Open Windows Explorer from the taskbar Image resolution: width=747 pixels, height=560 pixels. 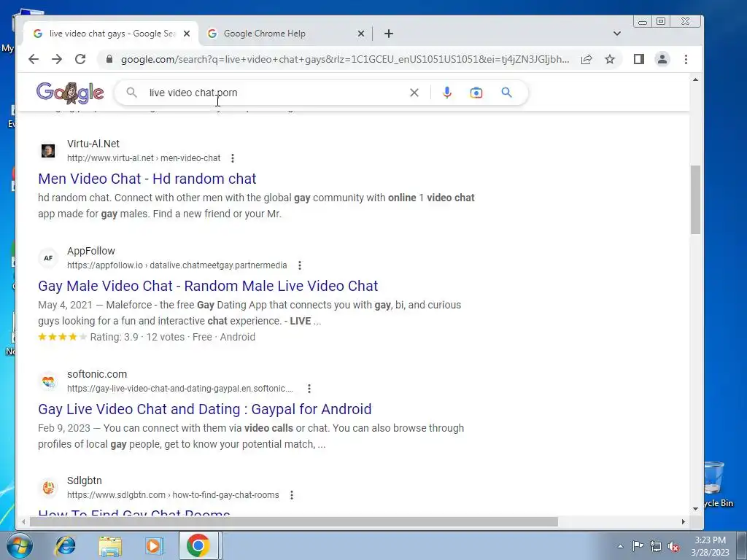[x=110, y=545]
